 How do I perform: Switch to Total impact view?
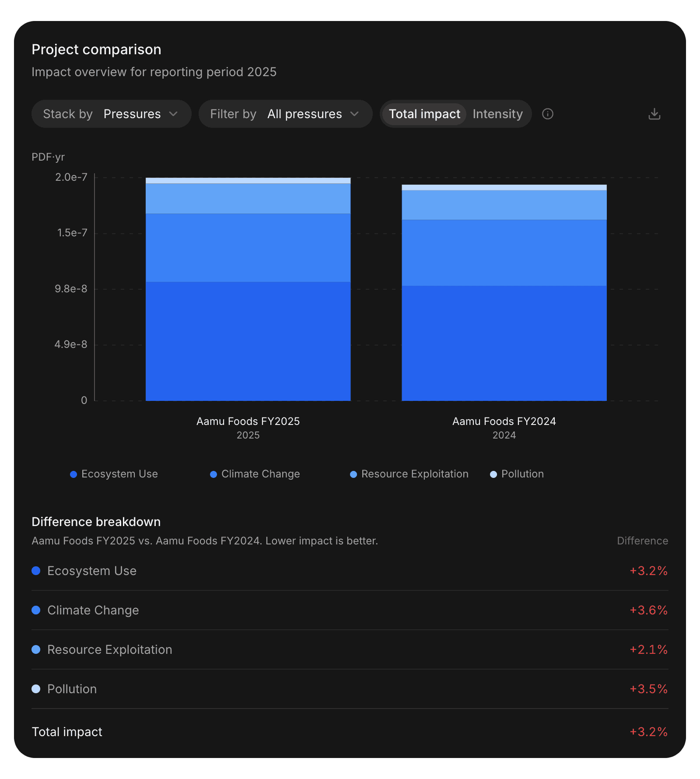point(424,114)
